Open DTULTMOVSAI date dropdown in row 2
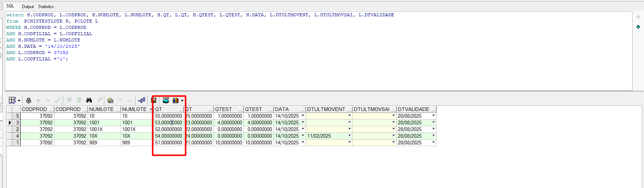The image size is (644, 188). [393, 129]
